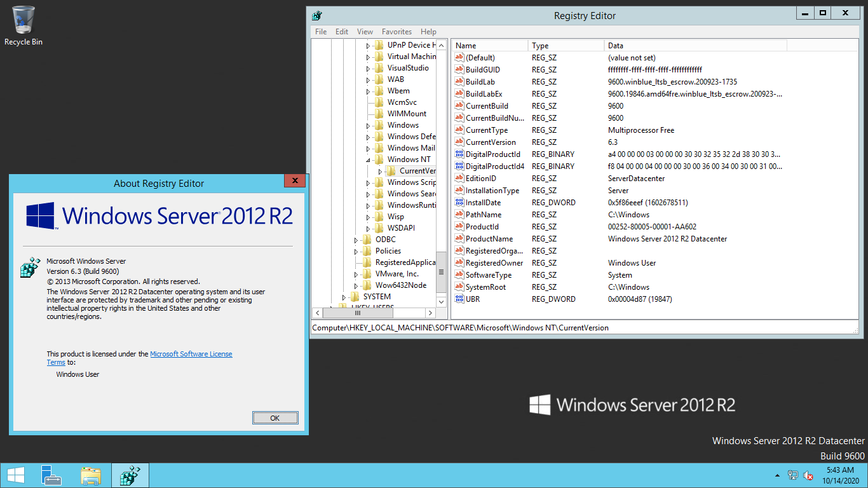
Task: Collapse the Windows NT key
Action: (x=368, y=159)
